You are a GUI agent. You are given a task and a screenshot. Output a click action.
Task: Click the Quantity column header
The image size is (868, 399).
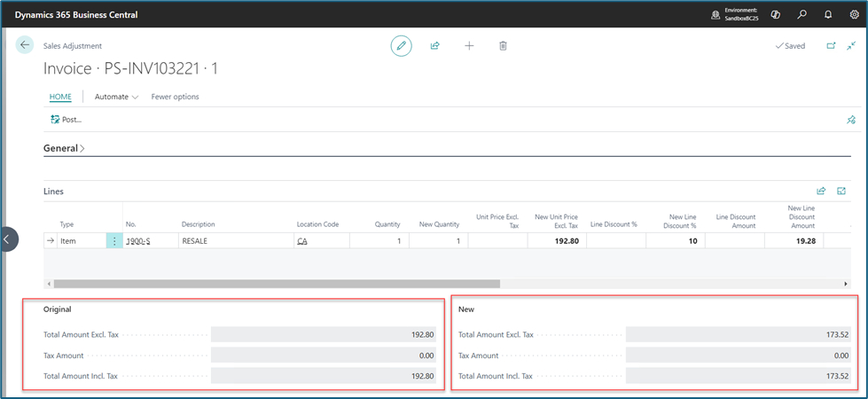tap(387, 224)
